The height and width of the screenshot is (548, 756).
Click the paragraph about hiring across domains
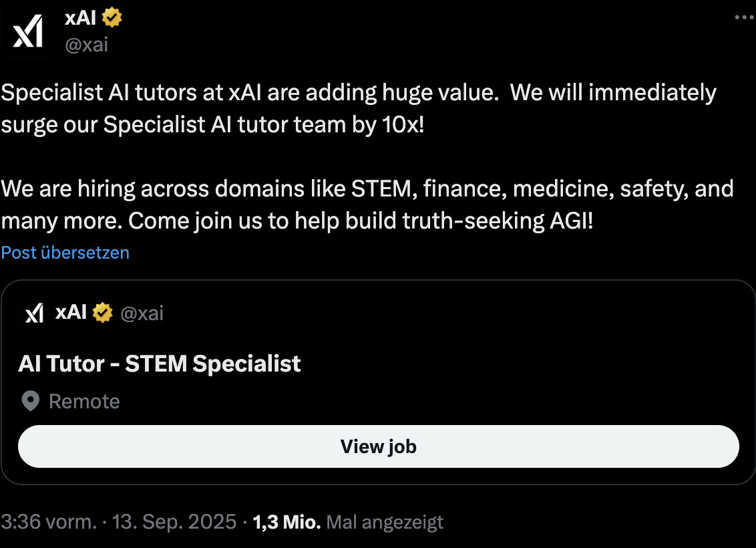367,204
